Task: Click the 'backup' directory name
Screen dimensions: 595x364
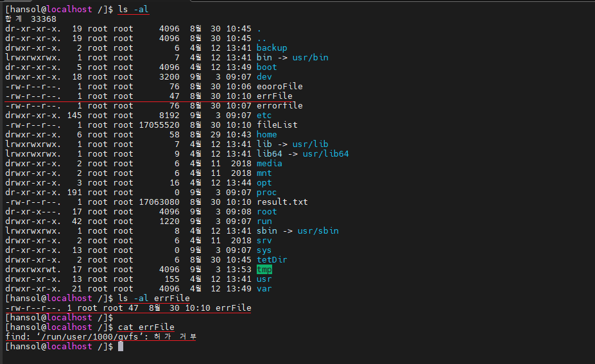Action: [x=272, y=48]
